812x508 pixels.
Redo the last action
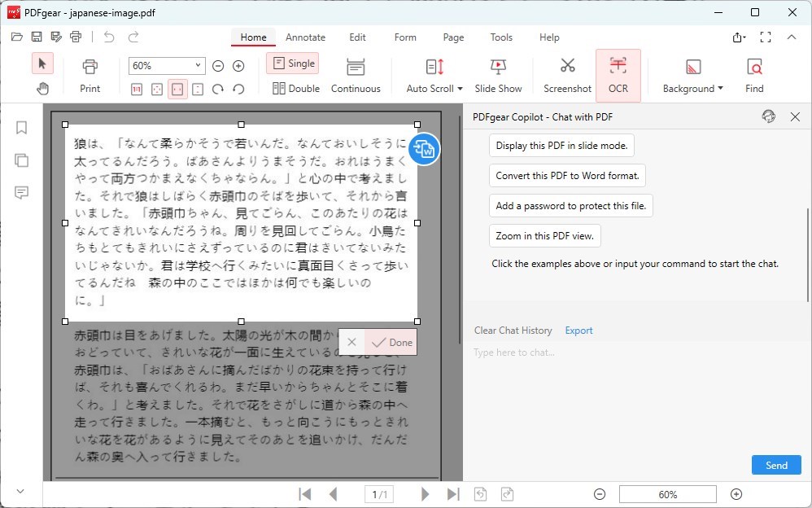tap(133, 37)
